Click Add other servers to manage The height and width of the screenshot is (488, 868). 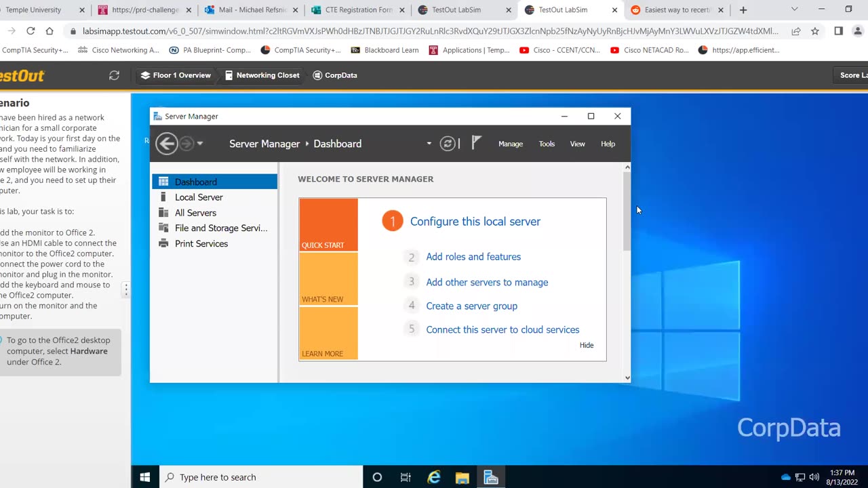click(x=487, y=282)
